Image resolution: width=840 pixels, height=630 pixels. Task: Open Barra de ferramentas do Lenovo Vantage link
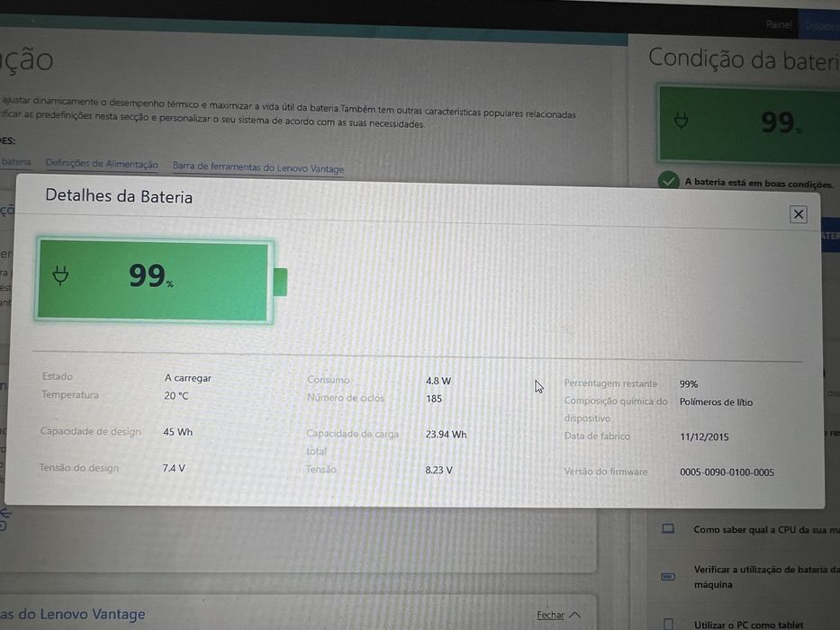coord(258,167)
